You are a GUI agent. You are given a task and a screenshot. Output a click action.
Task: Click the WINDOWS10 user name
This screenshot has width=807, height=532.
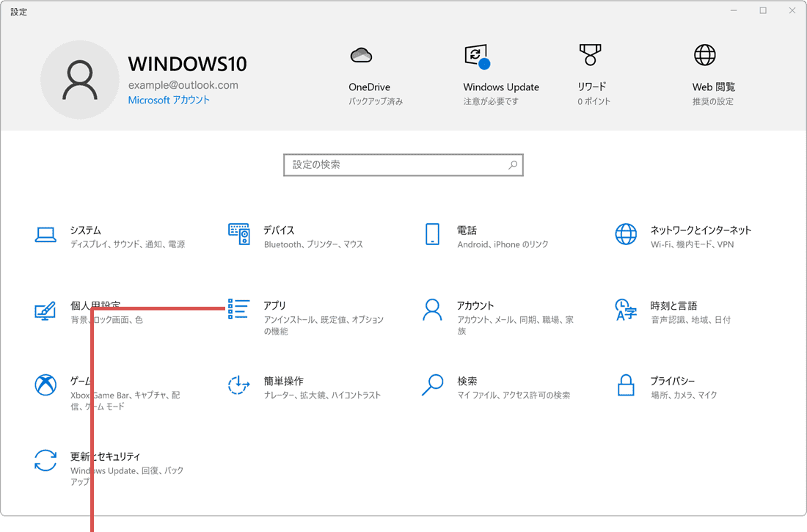point(187,64)
